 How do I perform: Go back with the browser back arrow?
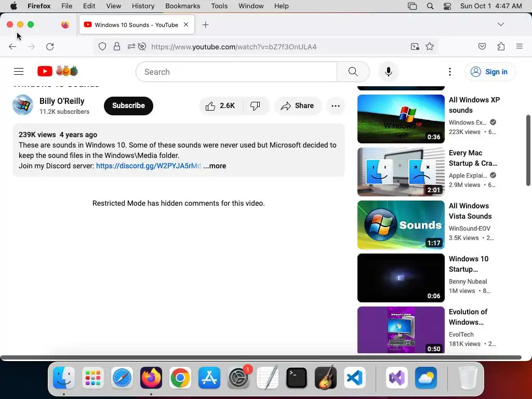(x=12, y=46)
